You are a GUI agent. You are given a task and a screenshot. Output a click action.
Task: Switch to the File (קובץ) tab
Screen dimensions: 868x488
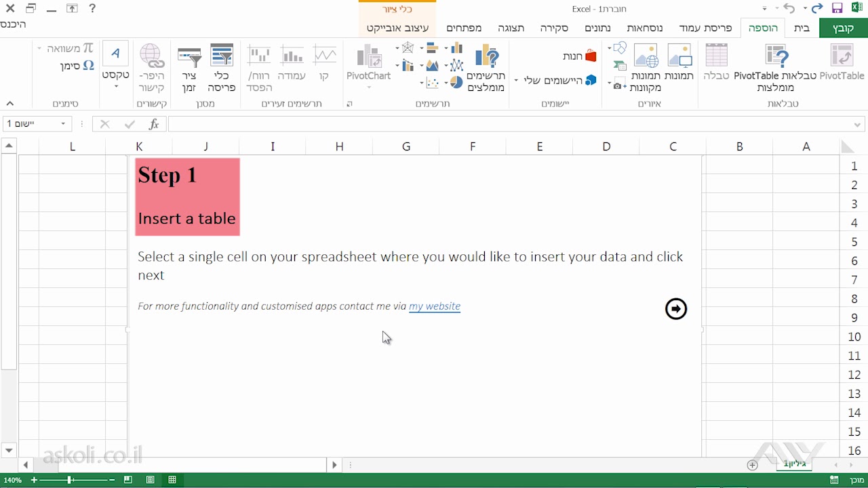[x=844, y=28]
